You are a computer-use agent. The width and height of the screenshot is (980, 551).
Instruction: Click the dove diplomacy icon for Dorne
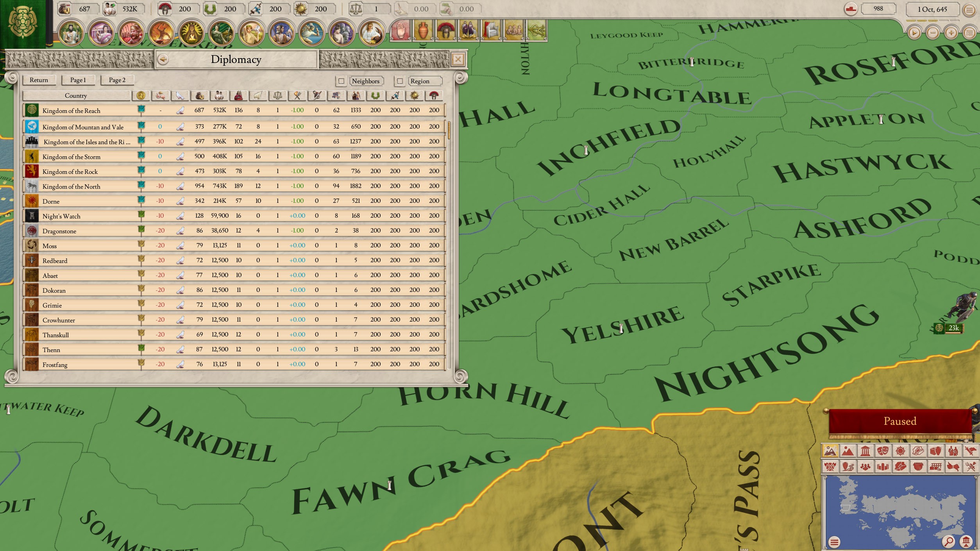pyautogui.click(x=180, y=201)
